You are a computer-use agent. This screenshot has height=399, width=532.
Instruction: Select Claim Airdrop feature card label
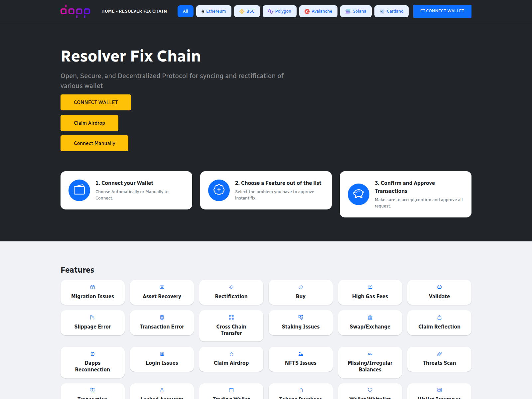[x=231, y=363]
